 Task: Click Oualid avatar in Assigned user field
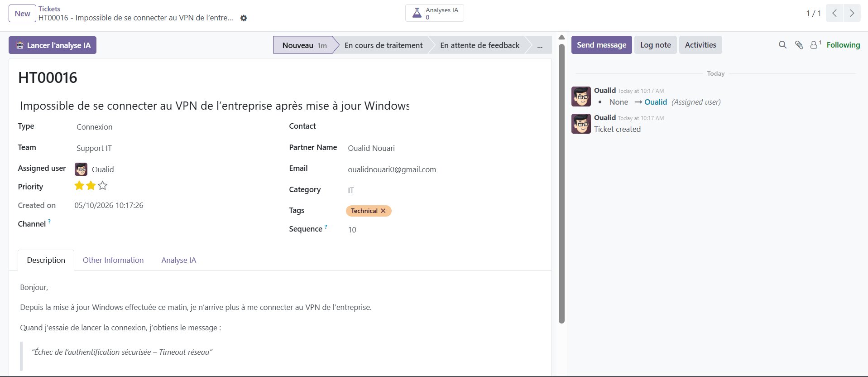click(81, 169)
